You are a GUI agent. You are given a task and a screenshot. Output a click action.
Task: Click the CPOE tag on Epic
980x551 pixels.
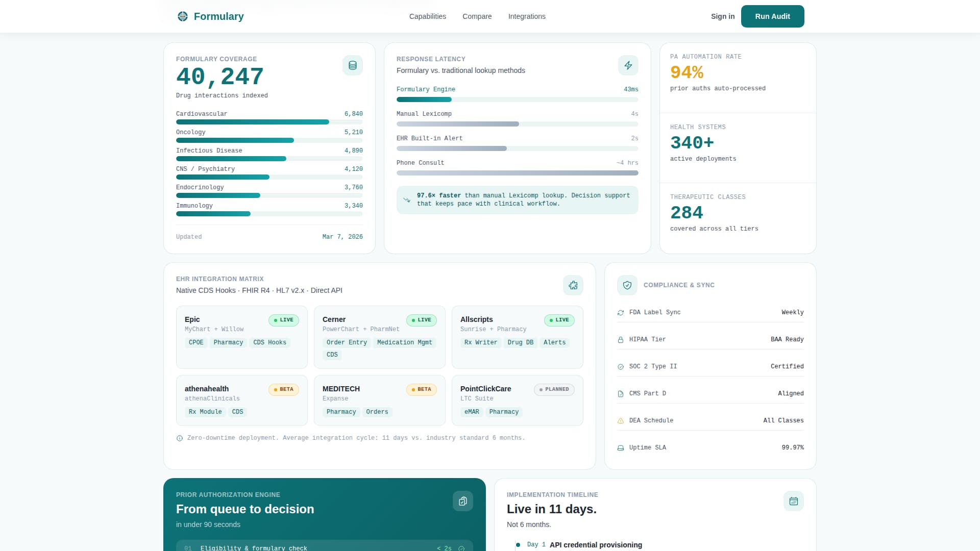pyautogui.click(x=196, y=342)
